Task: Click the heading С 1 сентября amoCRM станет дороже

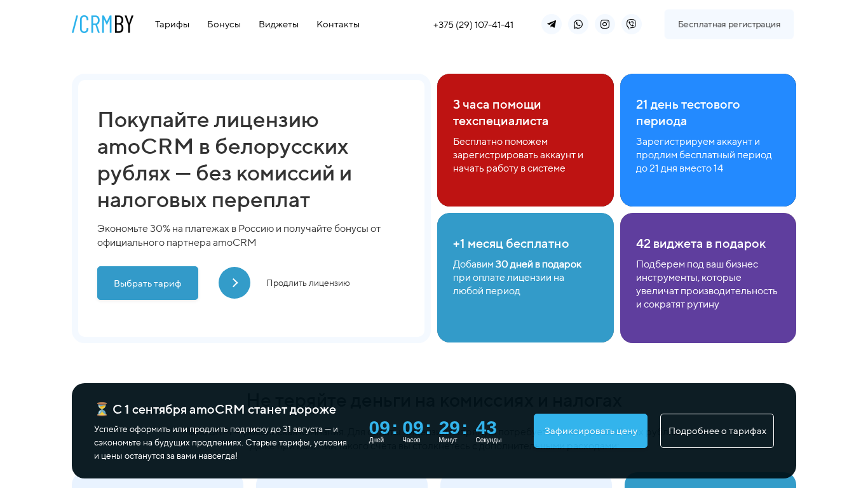Action: tap(215, 409)
